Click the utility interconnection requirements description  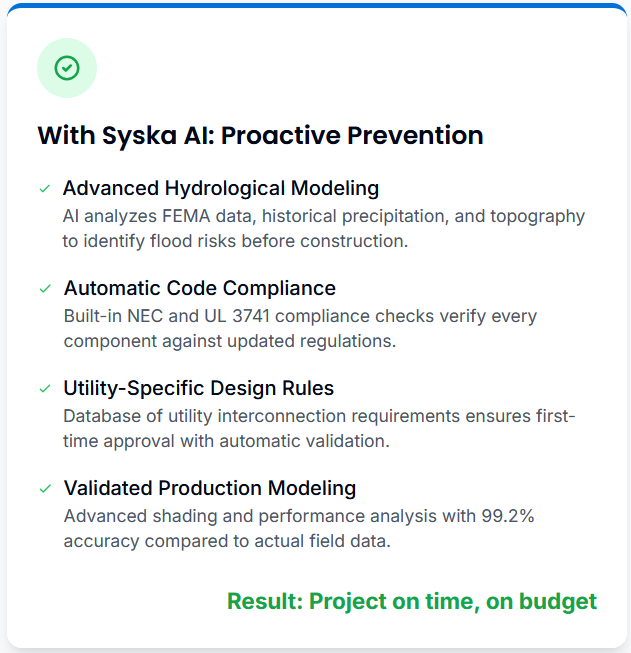tap(319, 429)
